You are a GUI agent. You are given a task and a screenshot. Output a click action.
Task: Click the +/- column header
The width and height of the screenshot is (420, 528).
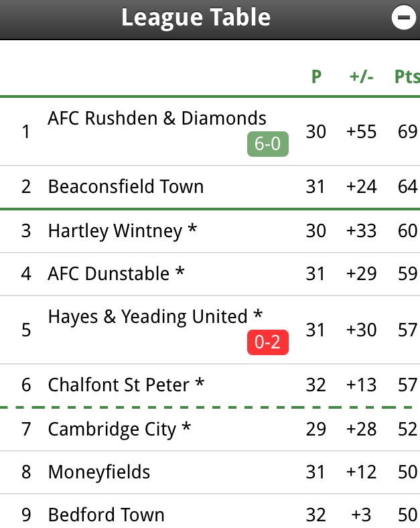[362, 76]
